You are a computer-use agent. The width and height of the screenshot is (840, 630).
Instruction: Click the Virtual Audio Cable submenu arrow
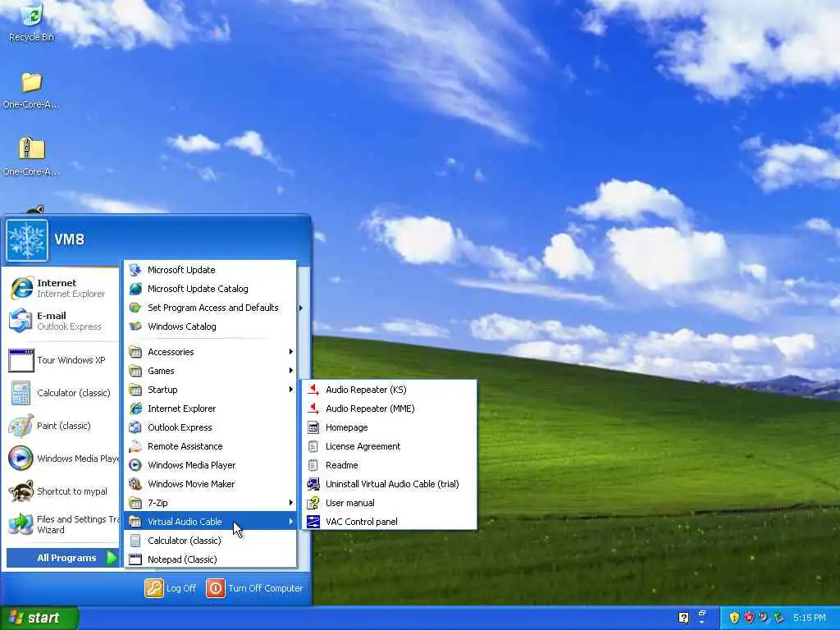[291, 521]
